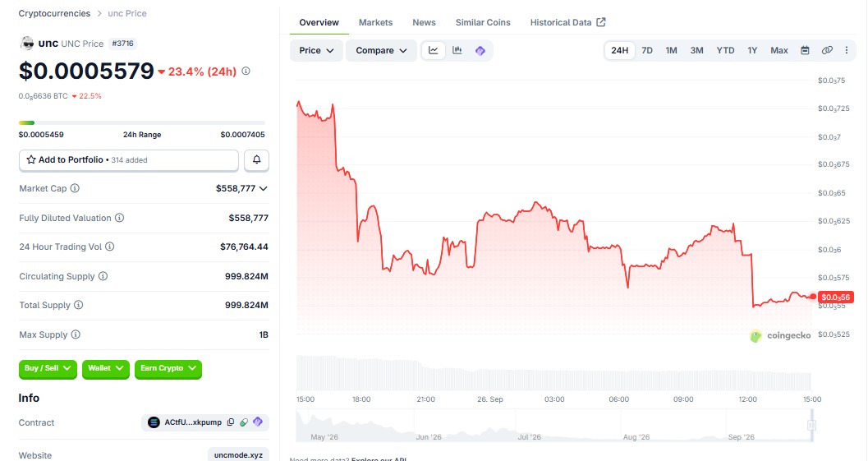Screen dimensions: 868x461
Task: Click the 1B Max Supply value
Action: pos(264,334)
